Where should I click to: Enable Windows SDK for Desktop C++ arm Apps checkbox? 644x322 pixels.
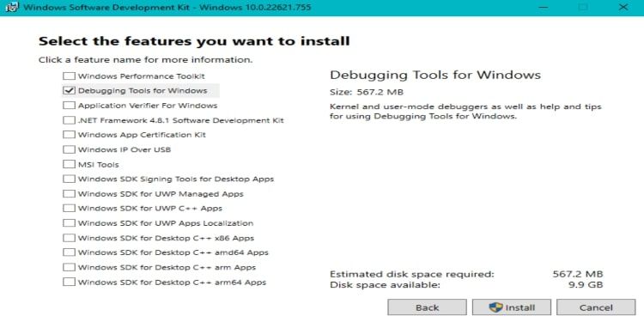pos(69,267)
